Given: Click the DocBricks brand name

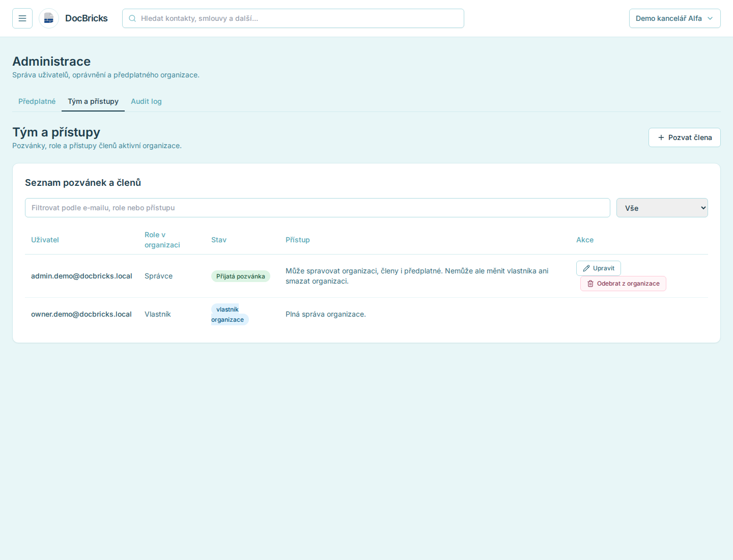Looking at the screenshot, I should (x=87, y=18).
